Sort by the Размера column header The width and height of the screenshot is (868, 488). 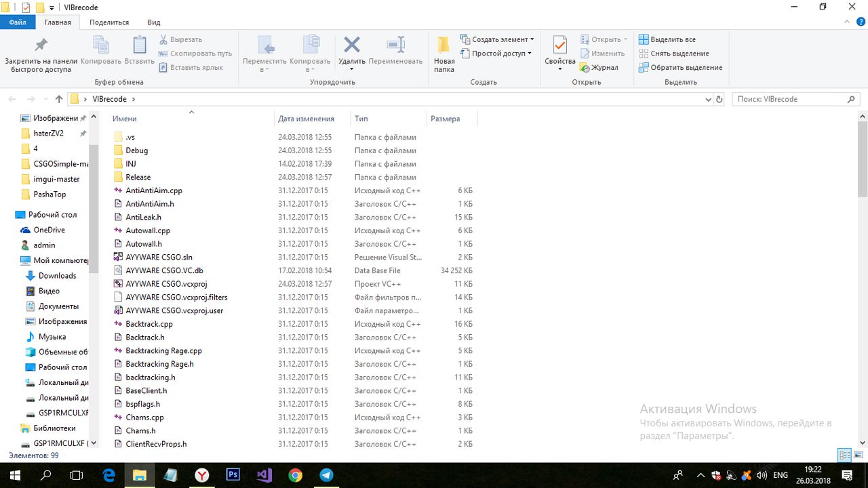pos(445,119)
